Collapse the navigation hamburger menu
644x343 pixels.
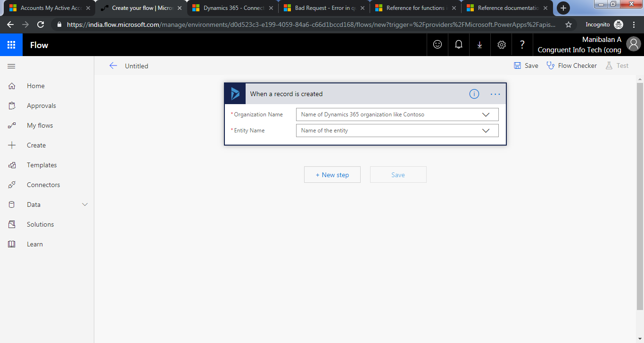click(x=11, y=66)
